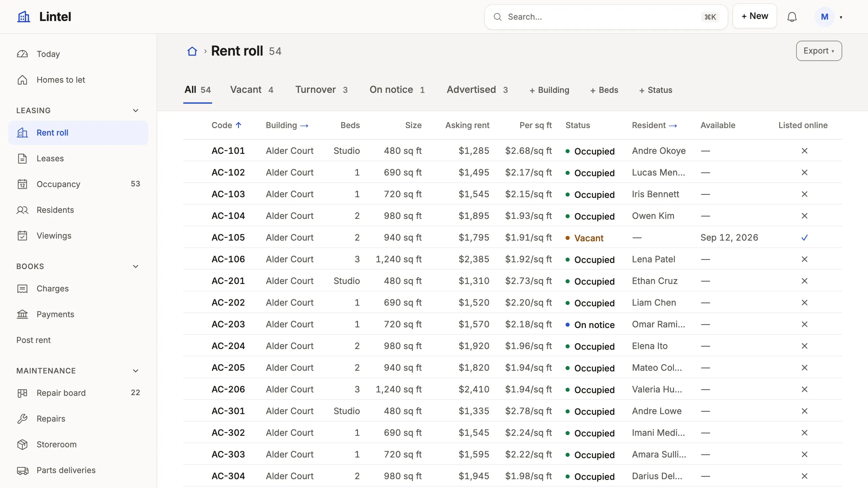Switch to the On notice tab

click(x=397, y=89)
